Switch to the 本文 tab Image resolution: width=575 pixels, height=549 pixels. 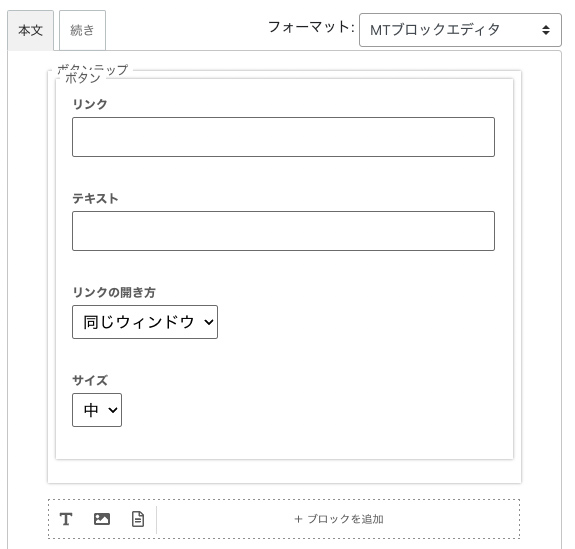coord(30,30)
